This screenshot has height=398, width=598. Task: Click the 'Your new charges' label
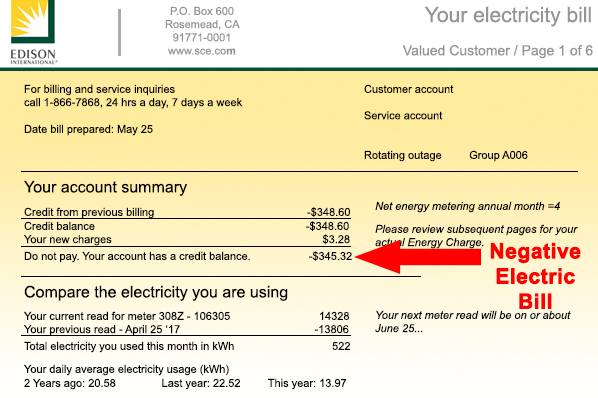pyautogui.click(x=68, y=239)
